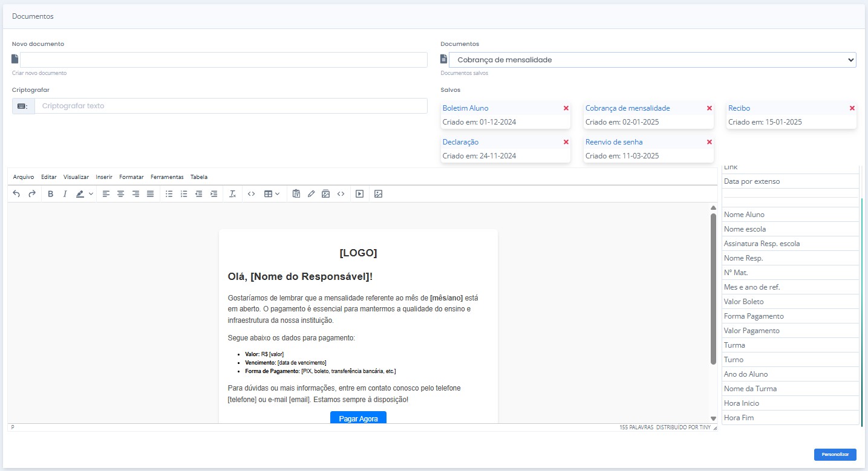Insert a bullet list
Viewport: 868px width, 471px height.
click(x=169, y=194)
